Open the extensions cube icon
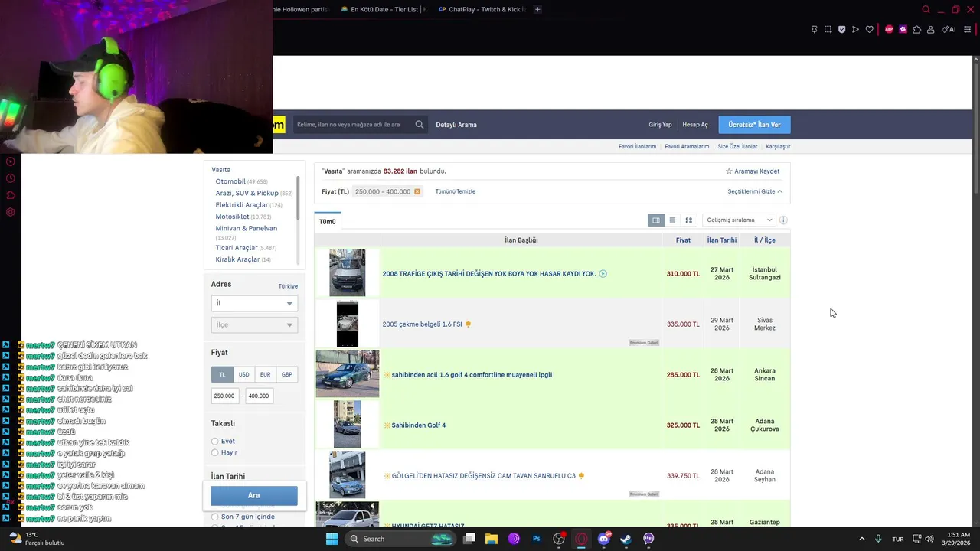The width and height of the screenshot is (980, 551). [x=916, y=30]
